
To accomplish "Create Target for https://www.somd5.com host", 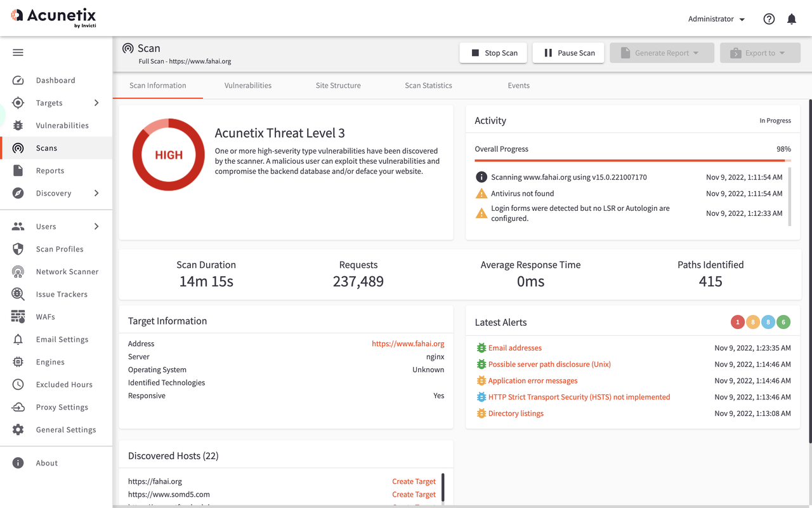I will [414, 495].
